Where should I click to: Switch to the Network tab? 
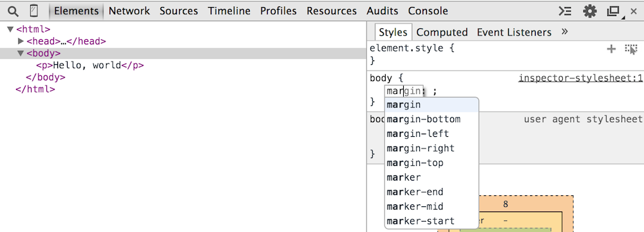tap(129, 11)
